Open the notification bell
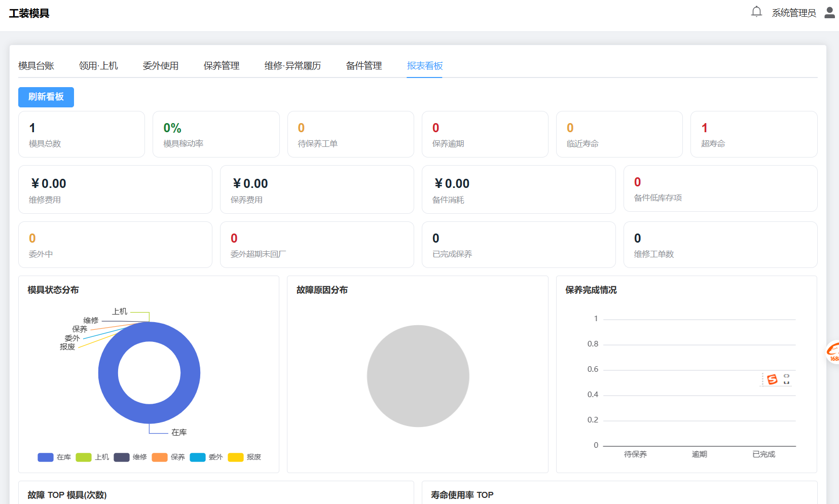 tap(756, 12)
